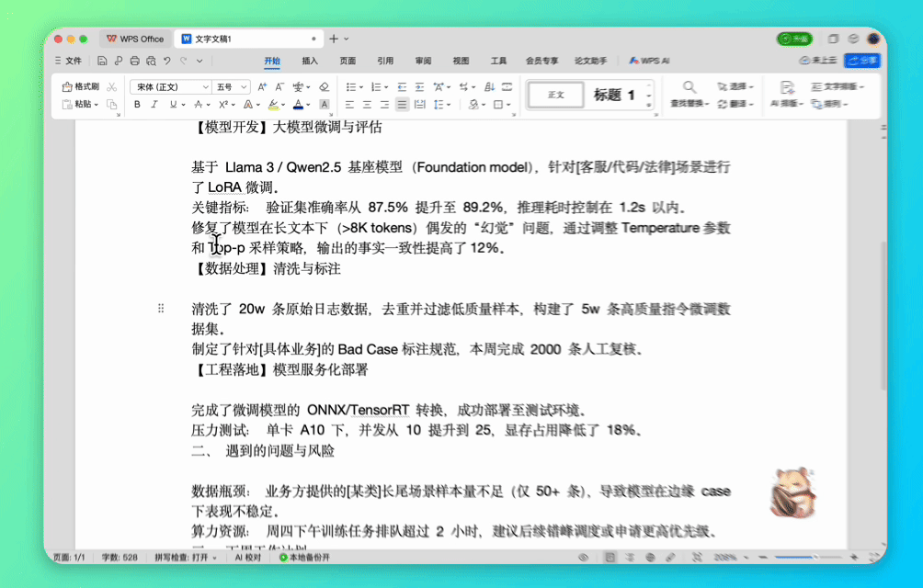
Task: Toggle bold formatting in the ribbon
Action: (x=137, y=105)
